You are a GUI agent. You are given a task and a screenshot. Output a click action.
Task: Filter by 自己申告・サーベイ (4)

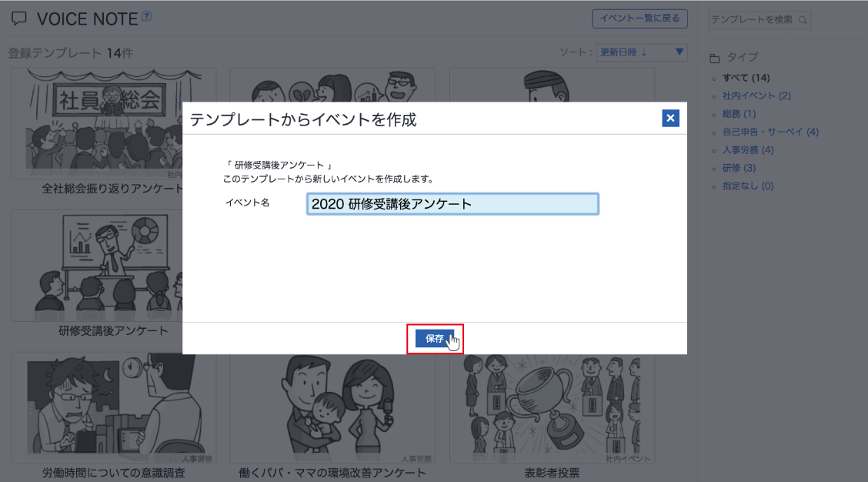click(x=770, y=132)
